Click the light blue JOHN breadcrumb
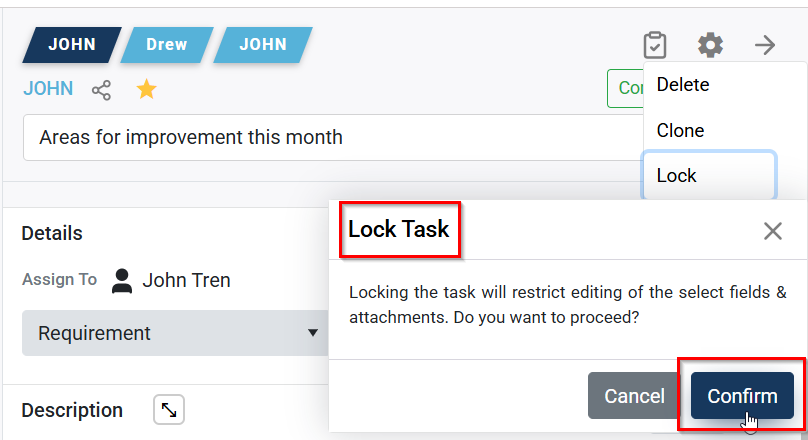Viewport: 808px width, 440px height. tap(263, 45)
